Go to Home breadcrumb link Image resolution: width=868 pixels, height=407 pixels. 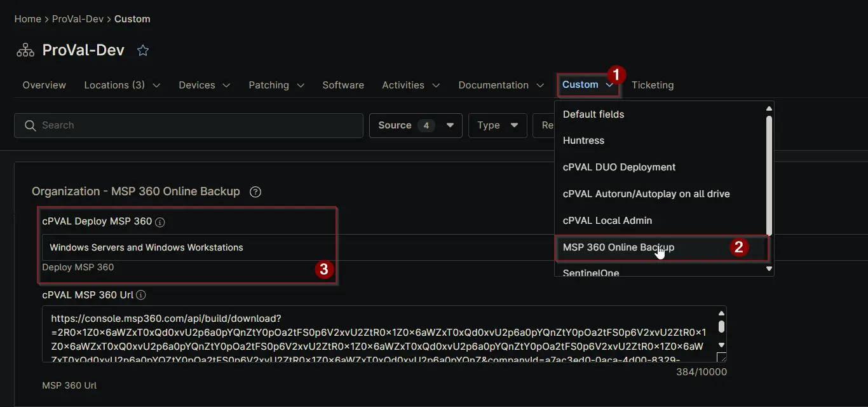click(28, 19)
